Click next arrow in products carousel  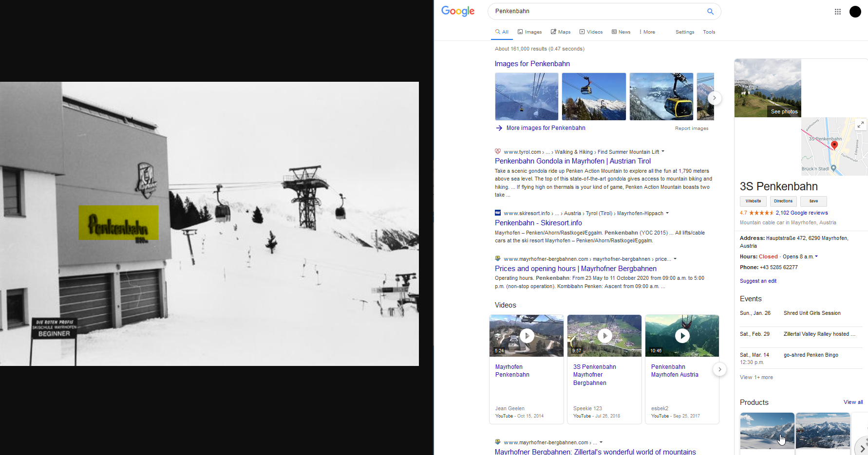[862, 448]
